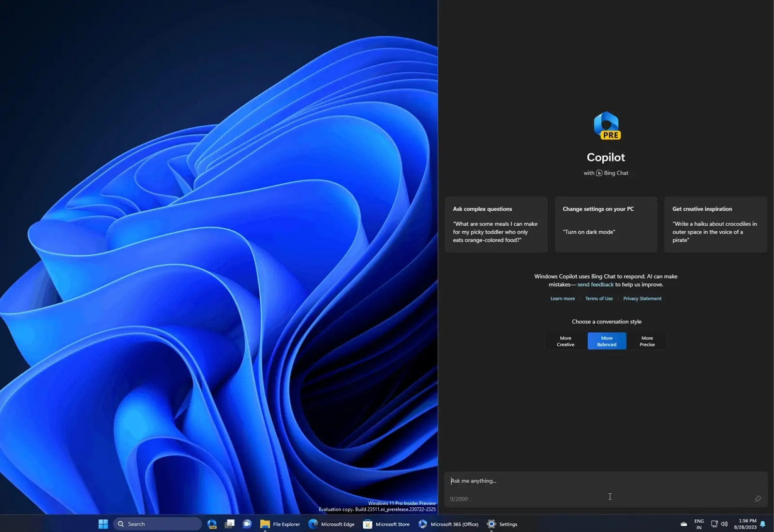Open the notification bell in system tray
Screen dimensions: 774x532
coord(763,523)
